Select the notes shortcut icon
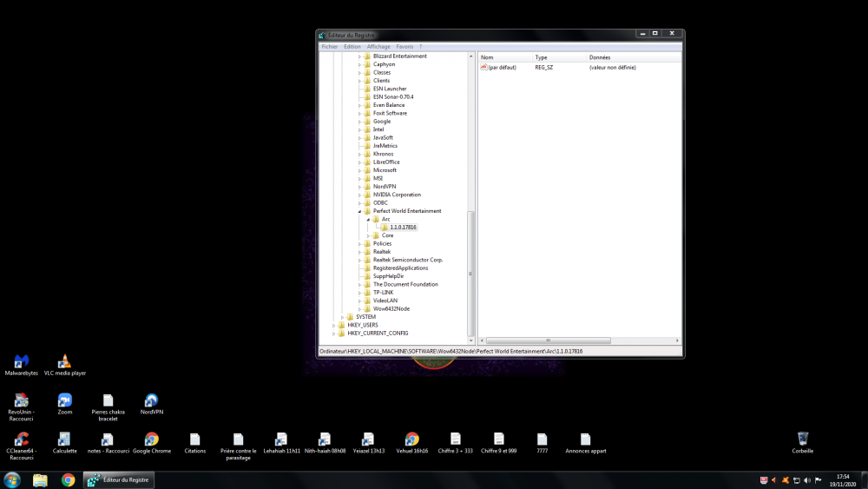This screenshot has height=489, width=868. click(x=108, y=442)
